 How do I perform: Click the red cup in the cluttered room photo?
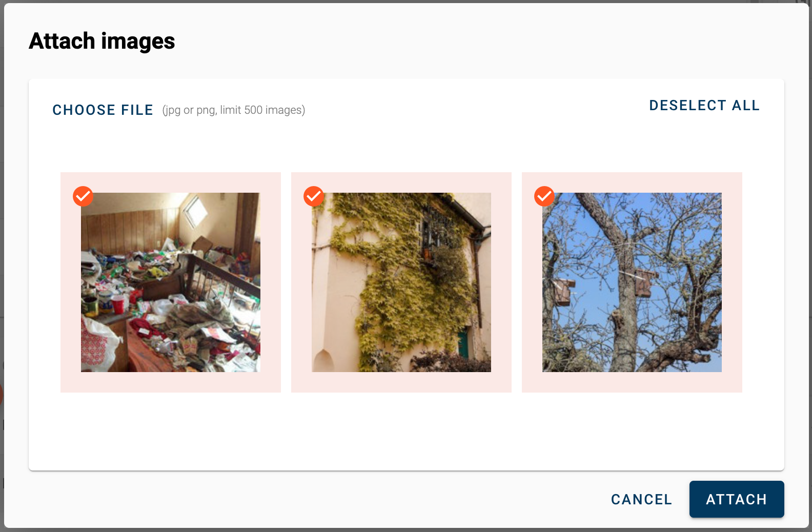117,305
